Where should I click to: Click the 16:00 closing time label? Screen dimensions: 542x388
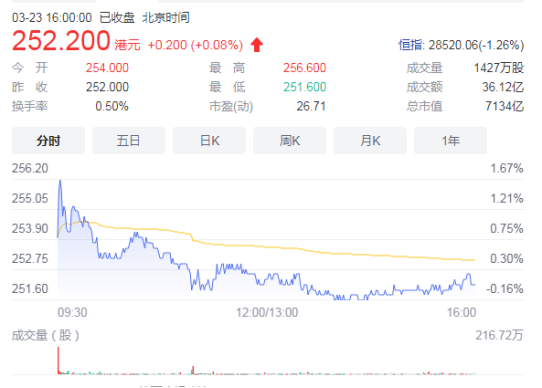pos(461,313)
